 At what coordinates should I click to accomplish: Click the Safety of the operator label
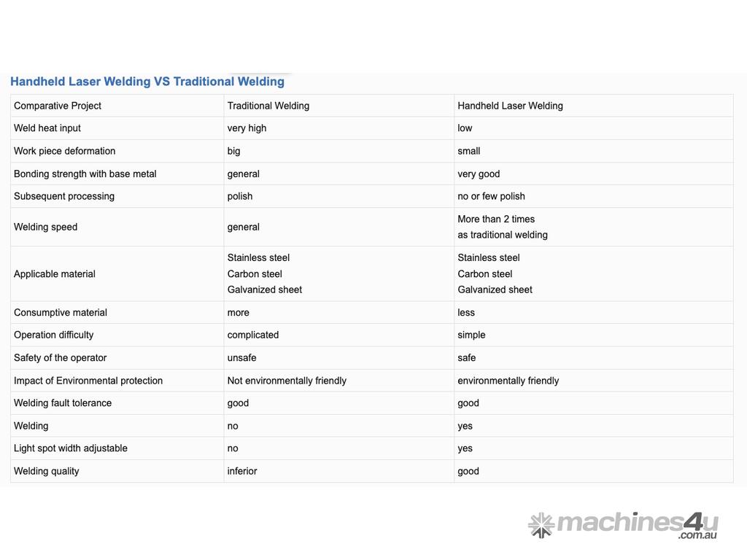61,358
